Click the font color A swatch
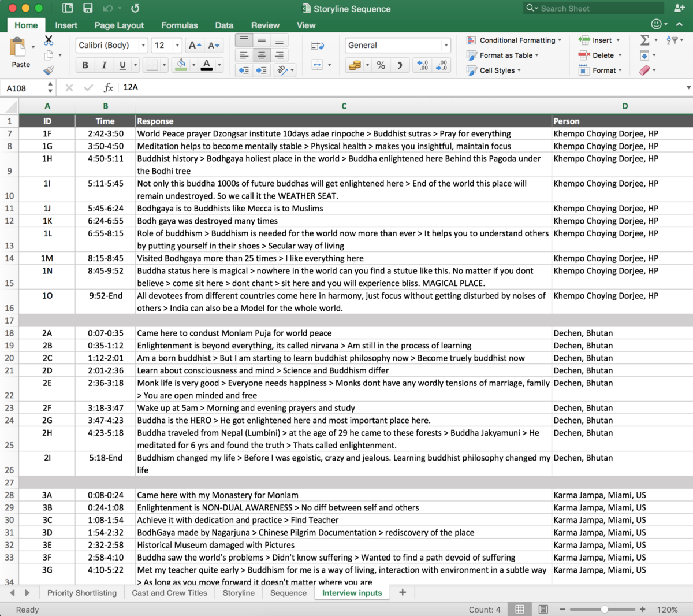 coord(206,65)
